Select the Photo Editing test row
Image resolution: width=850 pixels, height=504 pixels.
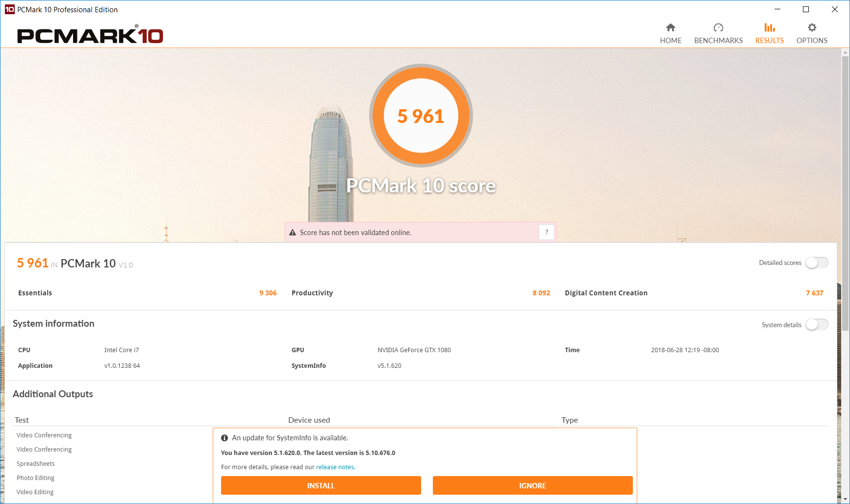35,478
